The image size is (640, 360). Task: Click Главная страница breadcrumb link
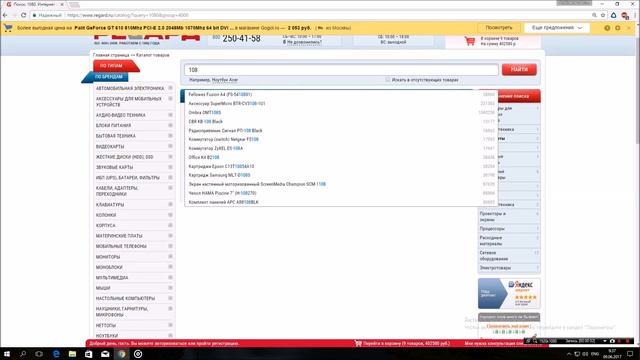click(x=111, y=55)
